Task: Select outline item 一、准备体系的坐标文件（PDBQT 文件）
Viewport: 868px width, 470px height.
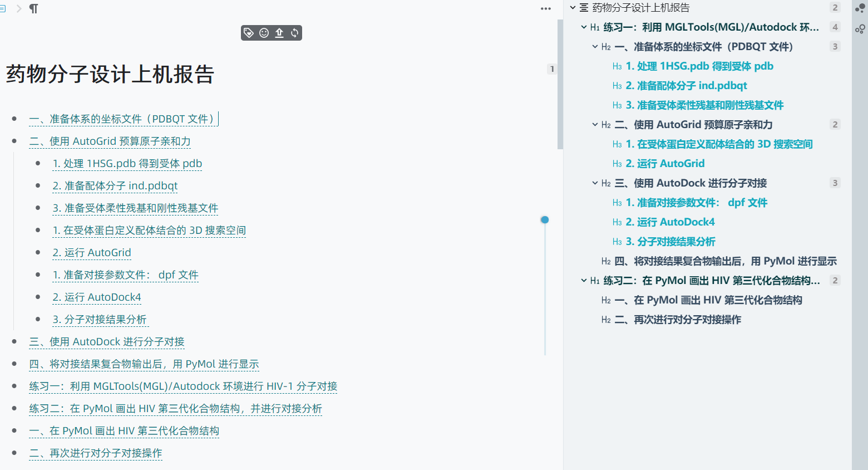Action: (x=703, y=47)
